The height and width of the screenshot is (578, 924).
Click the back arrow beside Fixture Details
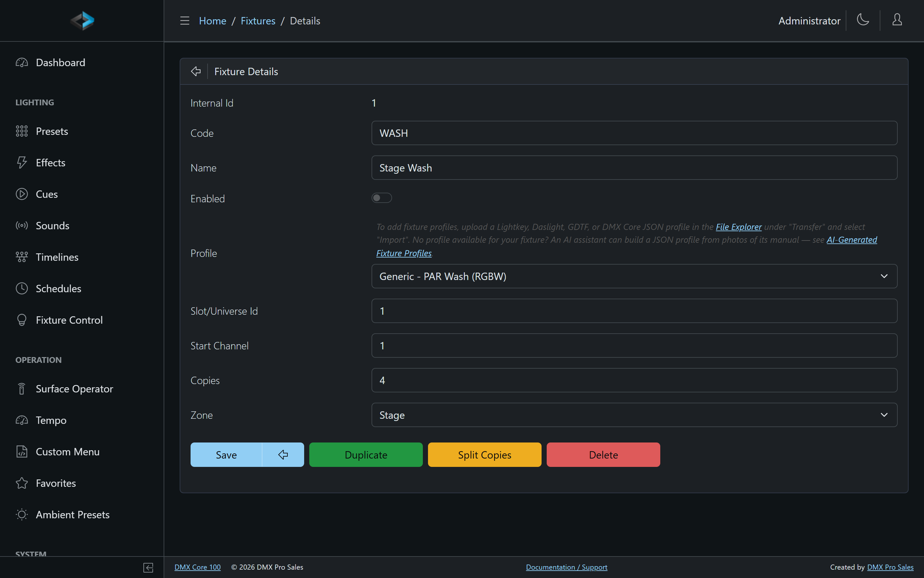[196, 72]
